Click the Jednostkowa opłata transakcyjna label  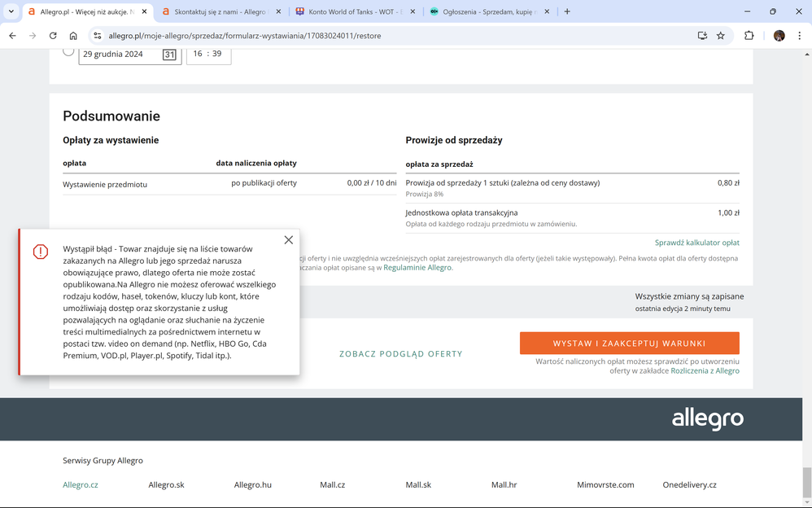tap(461, 212)
